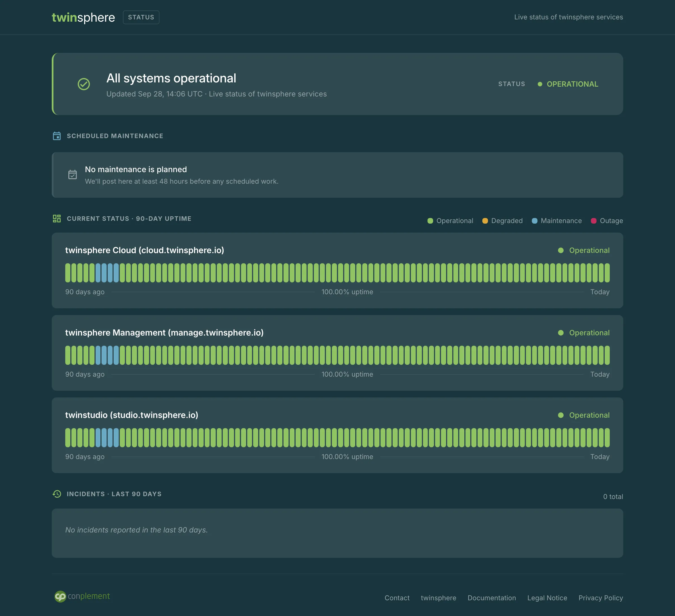This screenshot has height=616, width=675.
Task: Click twinsphere Cloud's Operational status dot
Action: pyautogui.click(x=561, y=250)
